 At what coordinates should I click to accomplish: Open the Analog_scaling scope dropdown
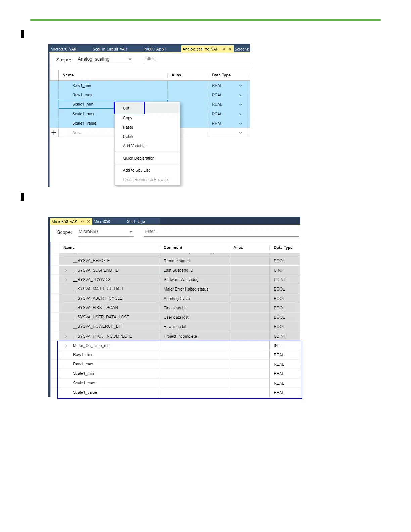130,59
